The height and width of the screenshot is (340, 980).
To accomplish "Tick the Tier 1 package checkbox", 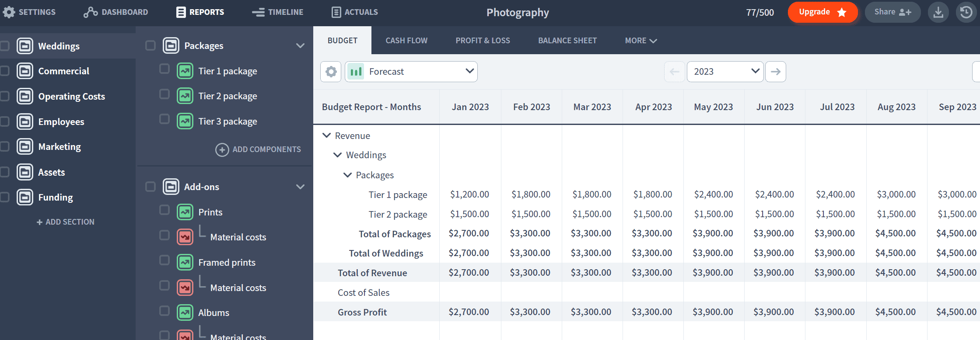I will (x=164, y=69).
